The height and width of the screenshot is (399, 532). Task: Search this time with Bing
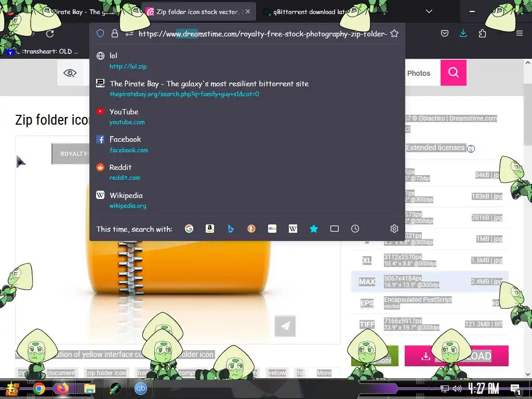click(231, 229)
